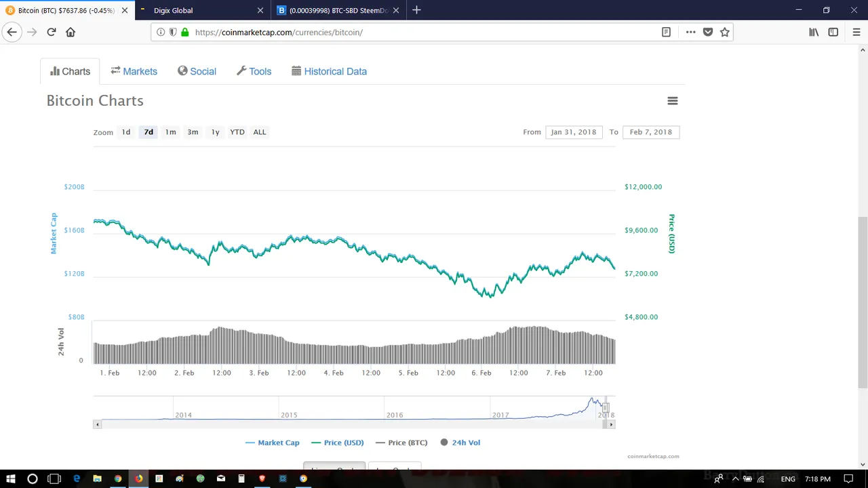Open Firefox hamburger menu
Screen dimensions: 868x488
856,32
